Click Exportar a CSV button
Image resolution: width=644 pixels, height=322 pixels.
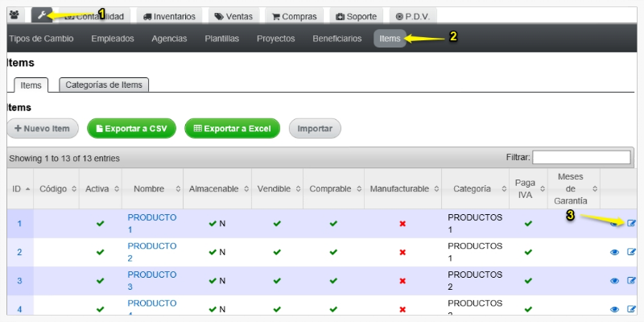pyautogui.click(x=131, y=129)
